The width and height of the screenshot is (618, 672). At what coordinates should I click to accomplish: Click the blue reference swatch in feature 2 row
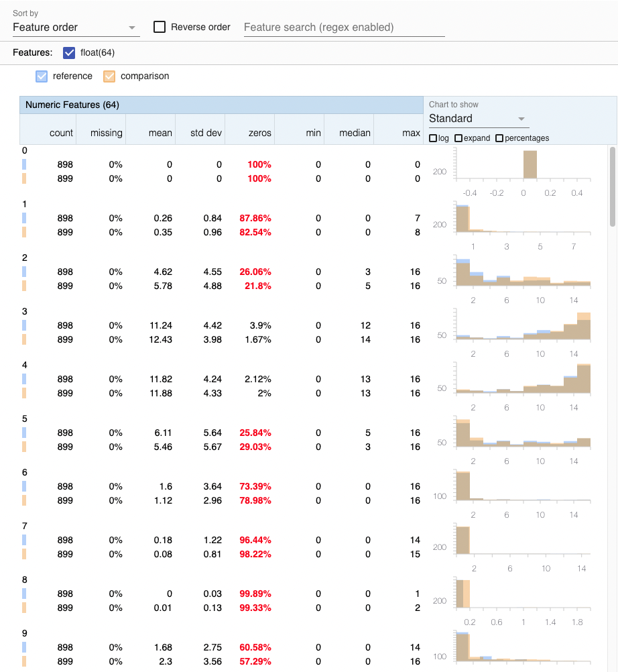point(24,272)
